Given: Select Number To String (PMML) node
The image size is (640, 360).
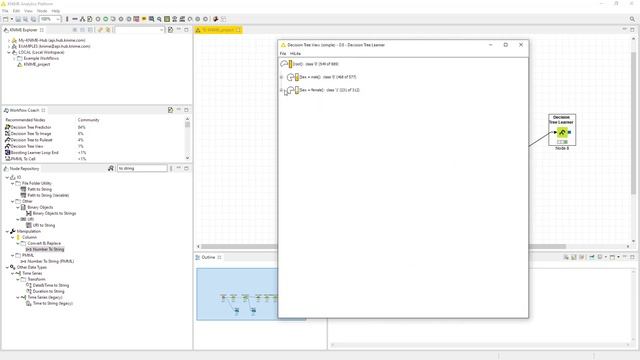Looking at the screenshot, I should point(51,261).
